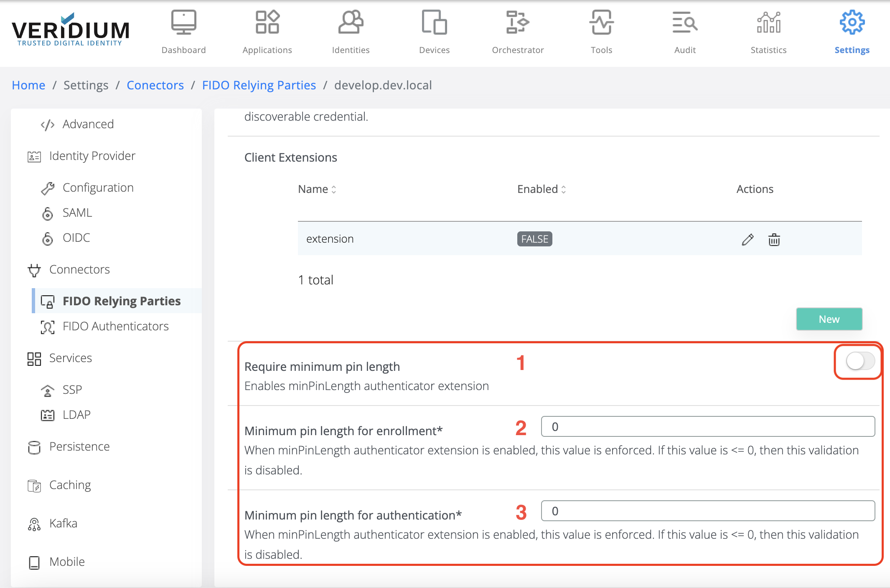
Task: Expand the Services sidebar section
Action: [71, 357]
